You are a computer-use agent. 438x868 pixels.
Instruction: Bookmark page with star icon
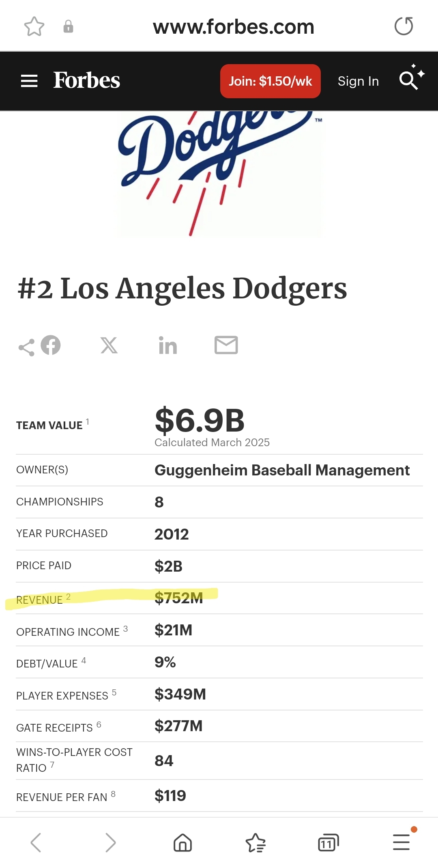tap(34, 27)
